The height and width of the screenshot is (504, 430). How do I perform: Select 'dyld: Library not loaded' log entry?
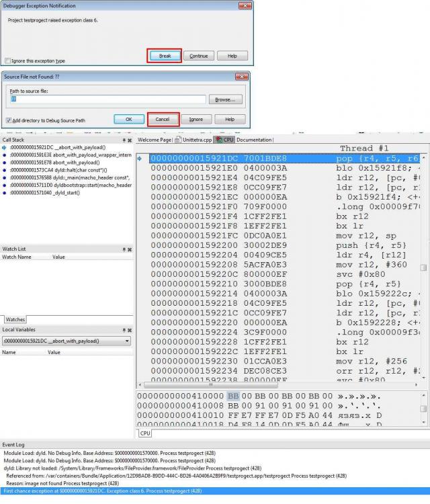point(132,468)
